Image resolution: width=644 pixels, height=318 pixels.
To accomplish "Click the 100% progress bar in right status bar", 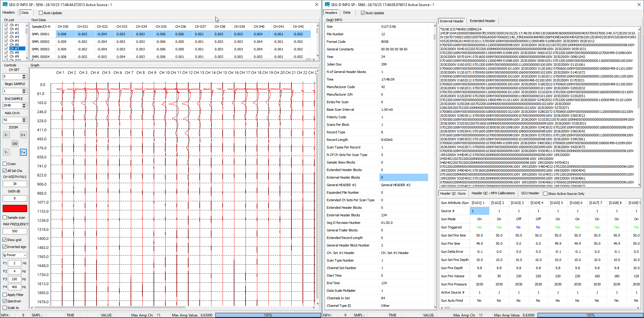I will [590, 315].
